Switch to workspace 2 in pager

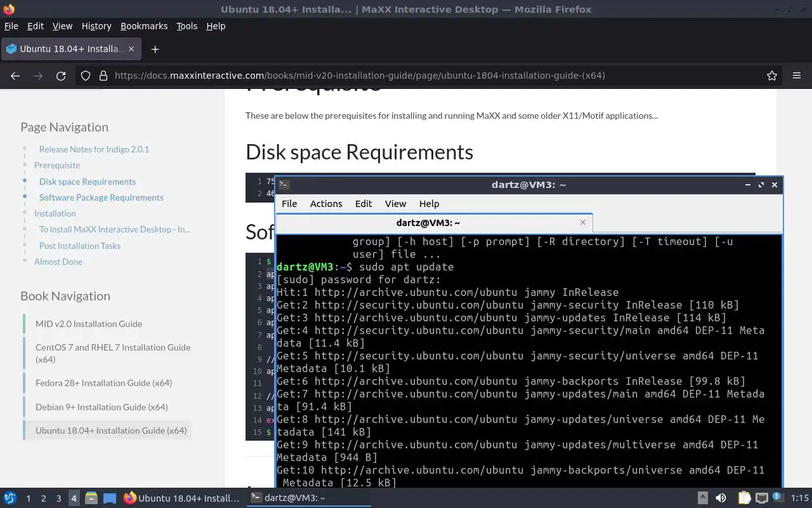43,498
